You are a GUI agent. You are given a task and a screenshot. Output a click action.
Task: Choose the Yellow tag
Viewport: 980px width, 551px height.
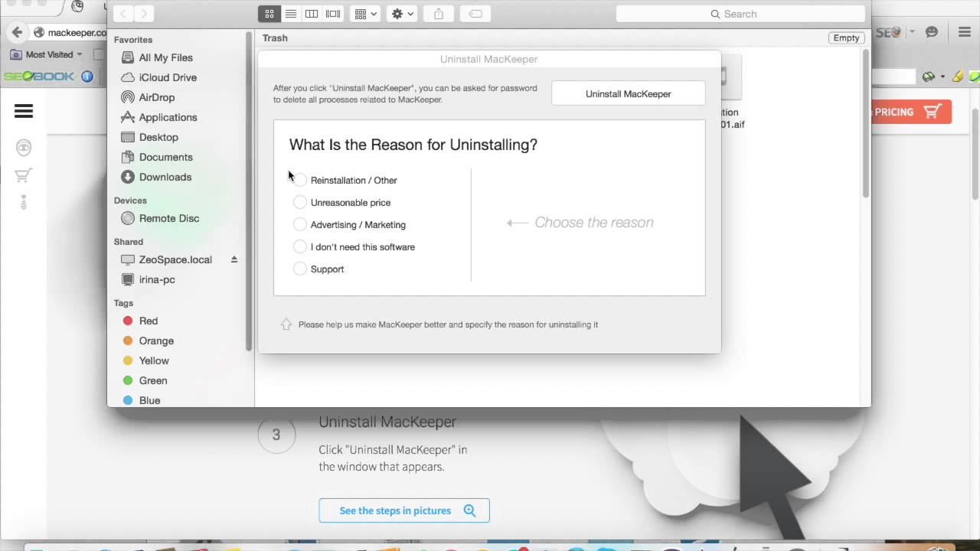(x=154, y=360)
